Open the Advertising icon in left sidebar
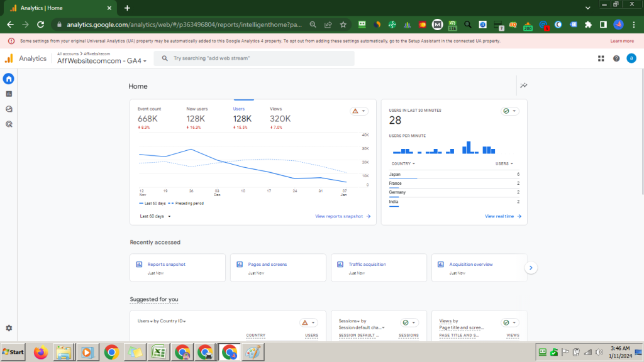The height and width of the screenshot is (362, 644). [x=9, y=124]
